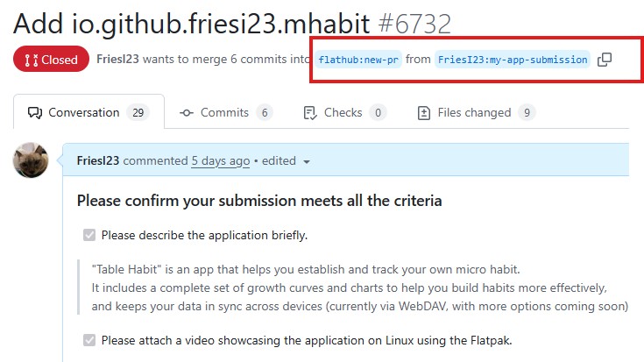Expand the edited history dropdown arrow

pos(307,162)
